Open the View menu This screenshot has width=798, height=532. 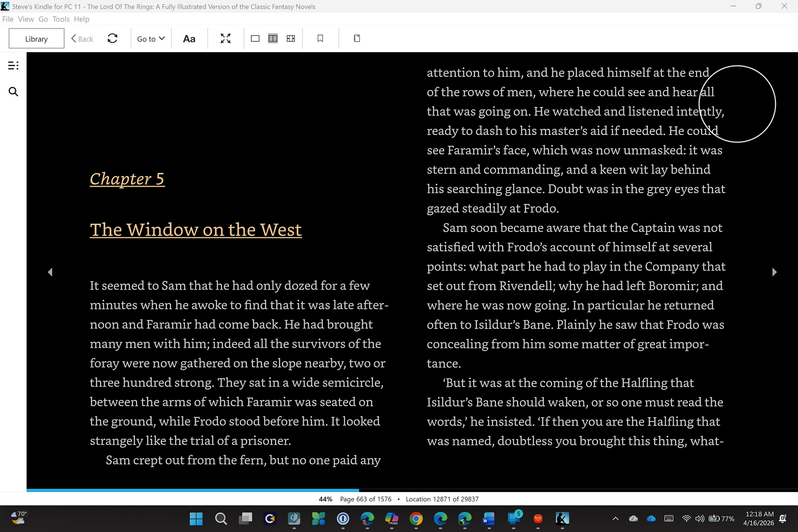coord(26,19)
